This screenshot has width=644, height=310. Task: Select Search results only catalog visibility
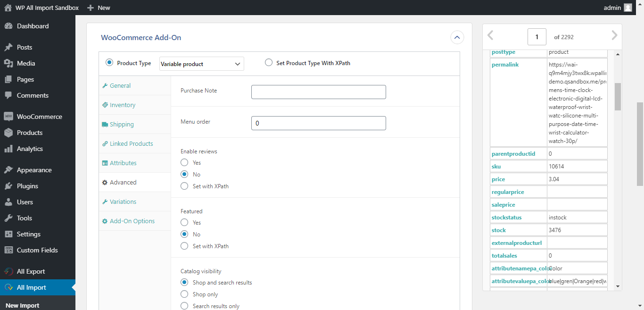[x=184, y=306]
